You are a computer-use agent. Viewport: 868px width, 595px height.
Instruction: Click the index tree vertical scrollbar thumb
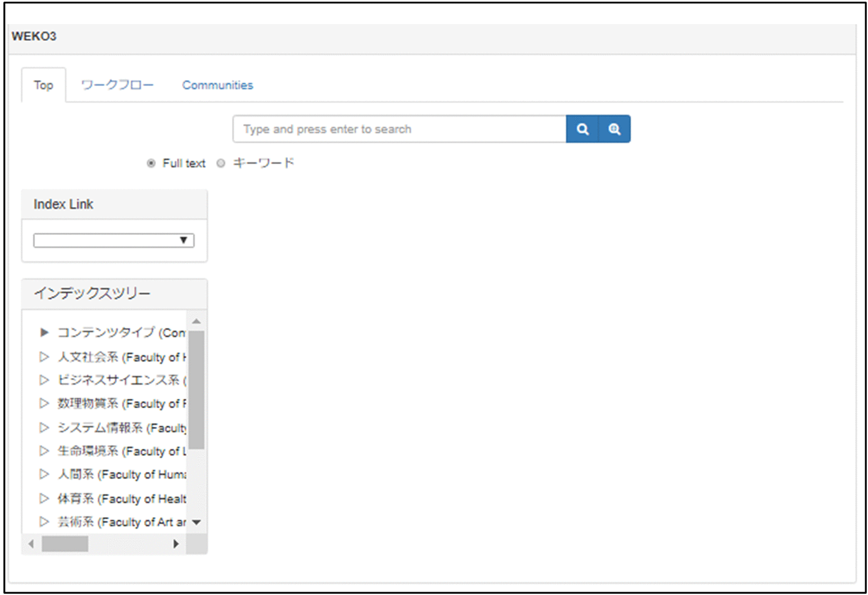196,390
